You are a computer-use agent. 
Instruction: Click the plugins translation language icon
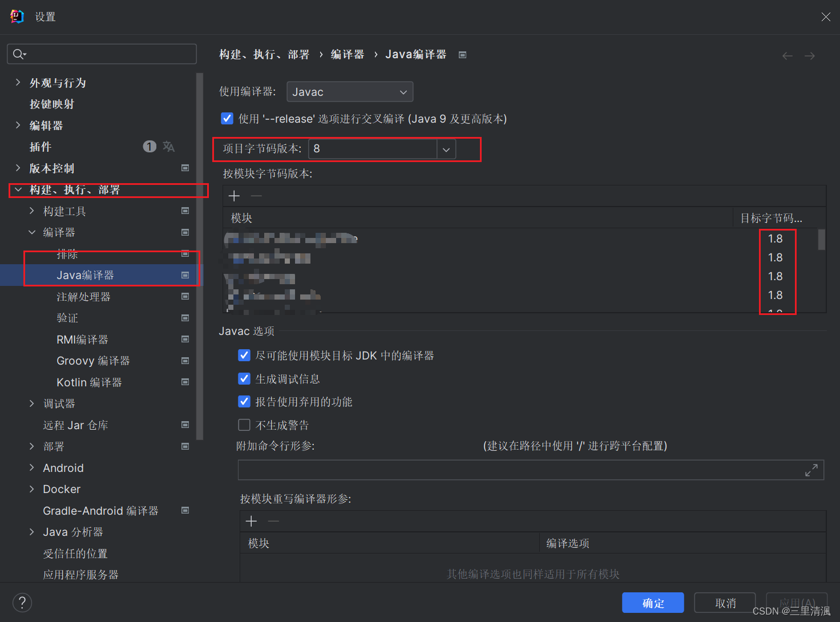pyautogui.click(x=168, y=147)
